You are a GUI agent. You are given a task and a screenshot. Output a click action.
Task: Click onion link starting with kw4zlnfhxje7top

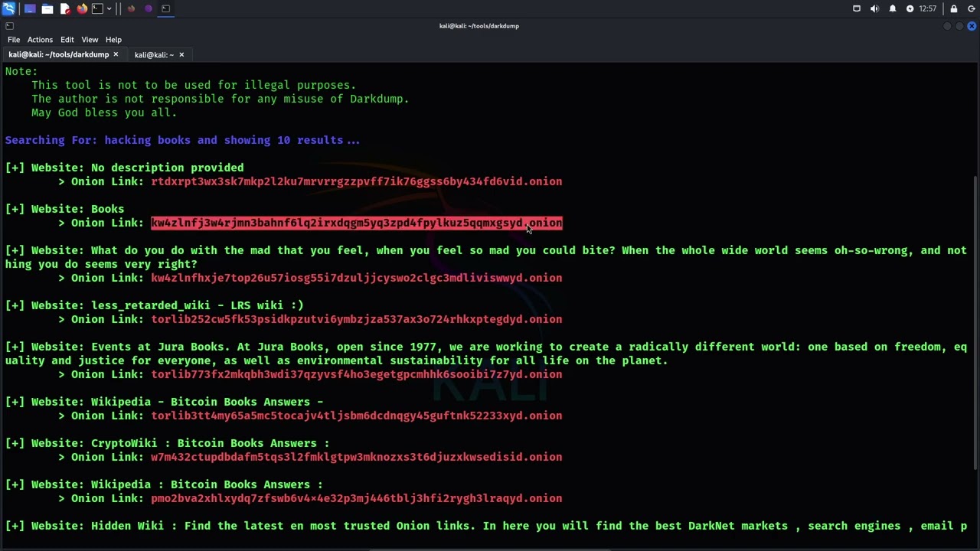tap(356, 278)
